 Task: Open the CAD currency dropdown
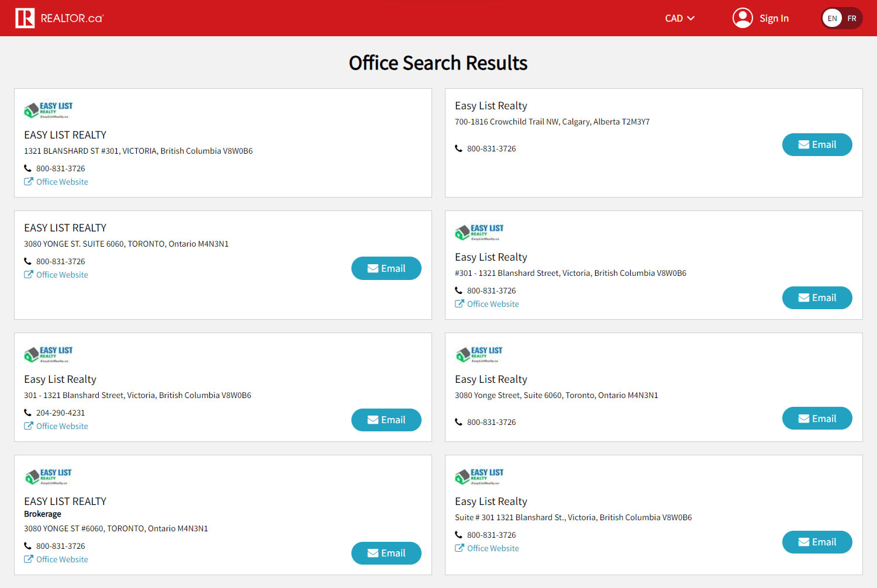(x=679, y=18)
